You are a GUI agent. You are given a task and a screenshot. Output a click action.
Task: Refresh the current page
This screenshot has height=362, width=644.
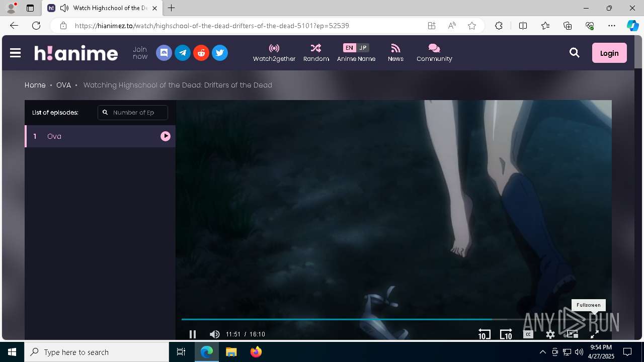[36, 26]
